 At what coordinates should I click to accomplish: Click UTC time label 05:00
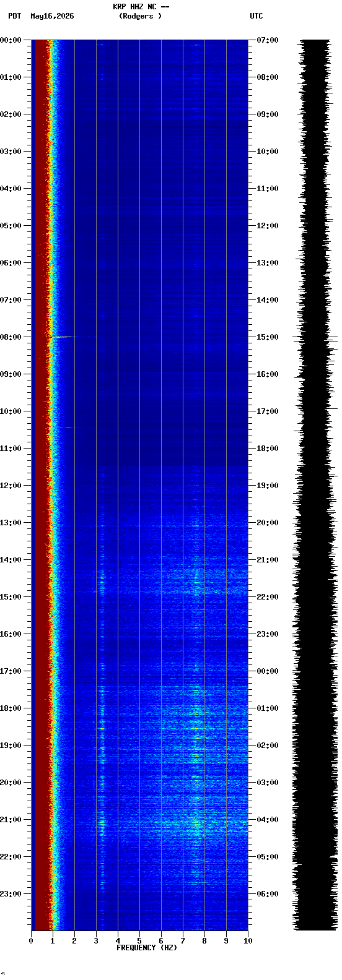click(x=268, y=857)
